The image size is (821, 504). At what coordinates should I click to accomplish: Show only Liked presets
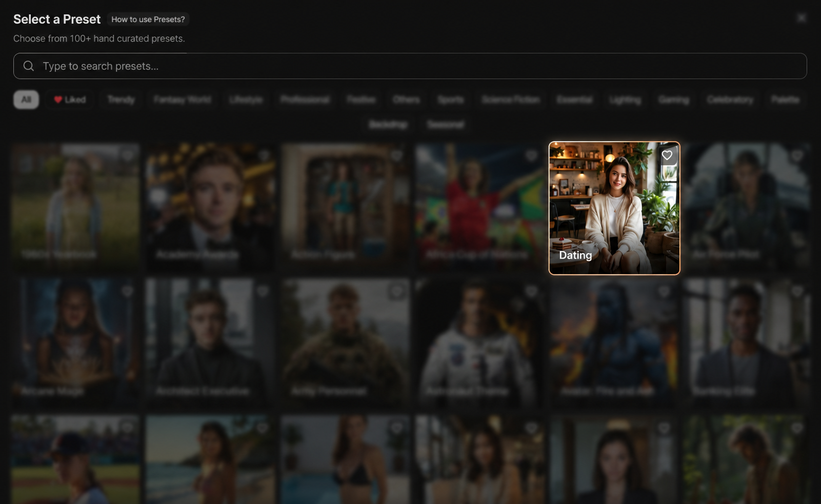70,99
